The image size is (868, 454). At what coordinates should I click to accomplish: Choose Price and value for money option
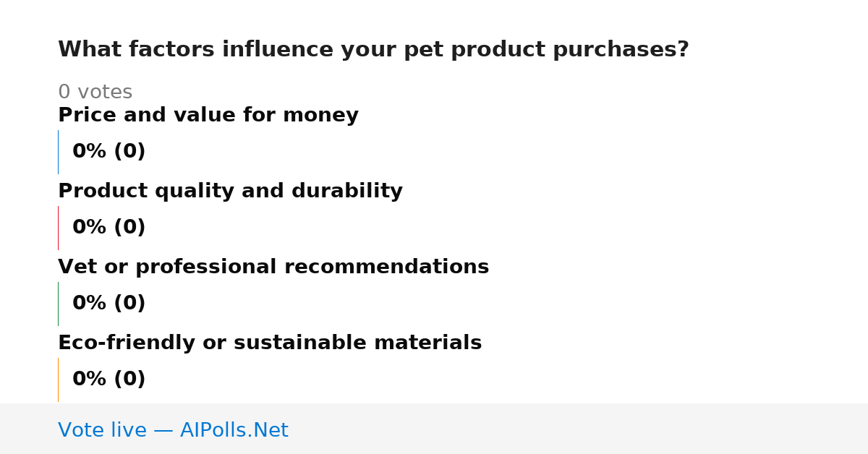pos(208,116)
